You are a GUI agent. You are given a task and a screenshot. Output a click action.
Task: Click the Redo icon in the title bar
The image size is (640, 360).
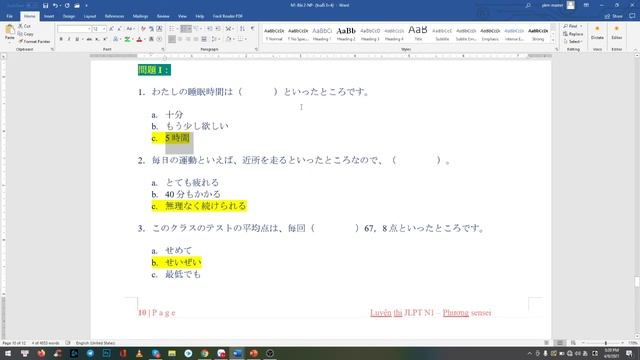pos(67,6)
